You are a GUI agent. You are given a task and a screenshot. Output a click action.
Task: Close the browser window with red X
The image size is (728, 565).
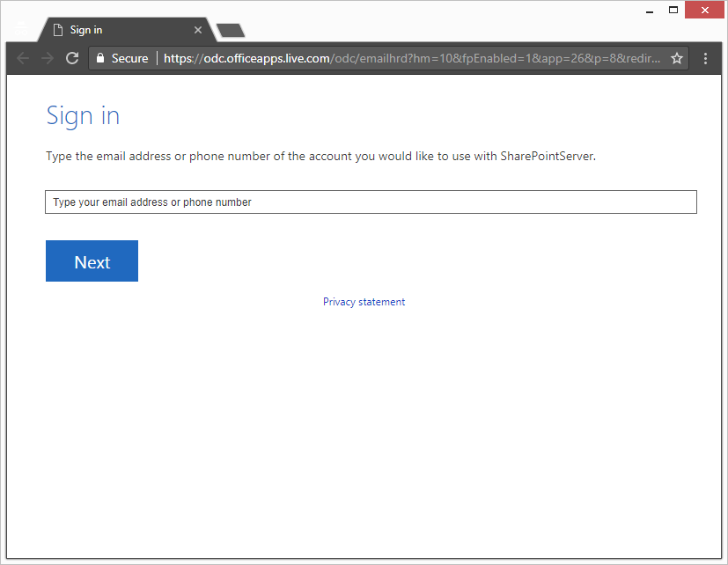705,11
